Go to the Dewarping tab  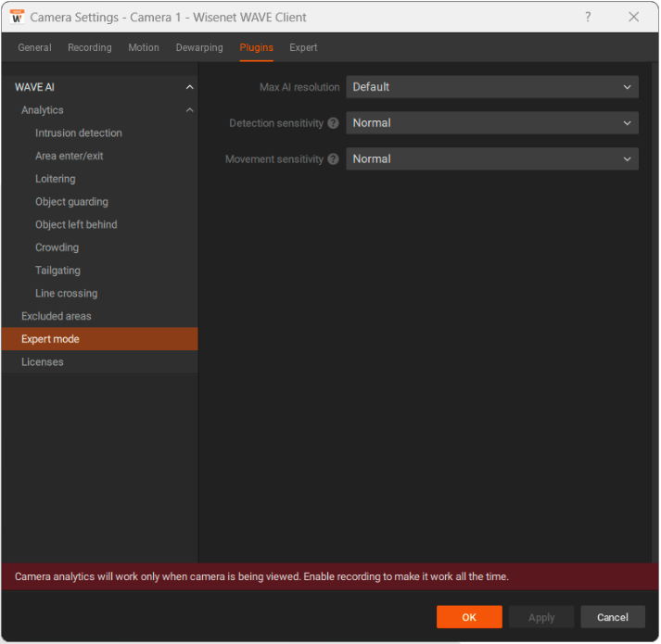pyautogui.click(x=199, y=47)
